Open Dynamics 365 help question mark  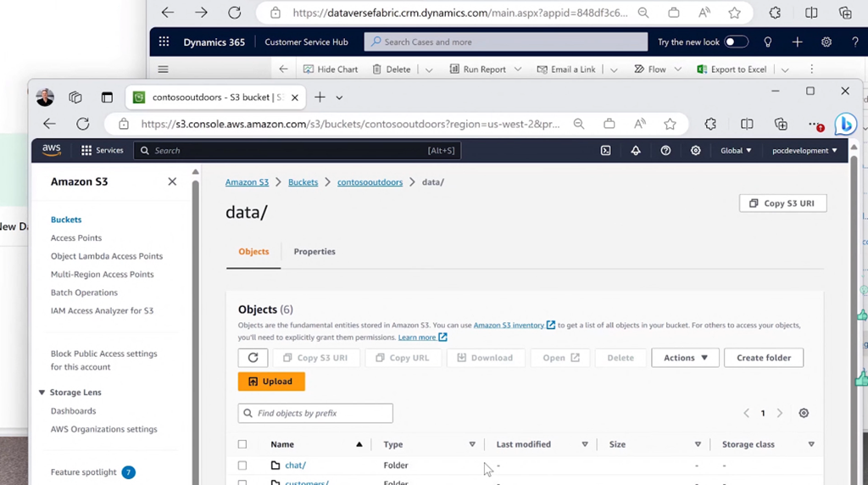[x=854, y=42]
